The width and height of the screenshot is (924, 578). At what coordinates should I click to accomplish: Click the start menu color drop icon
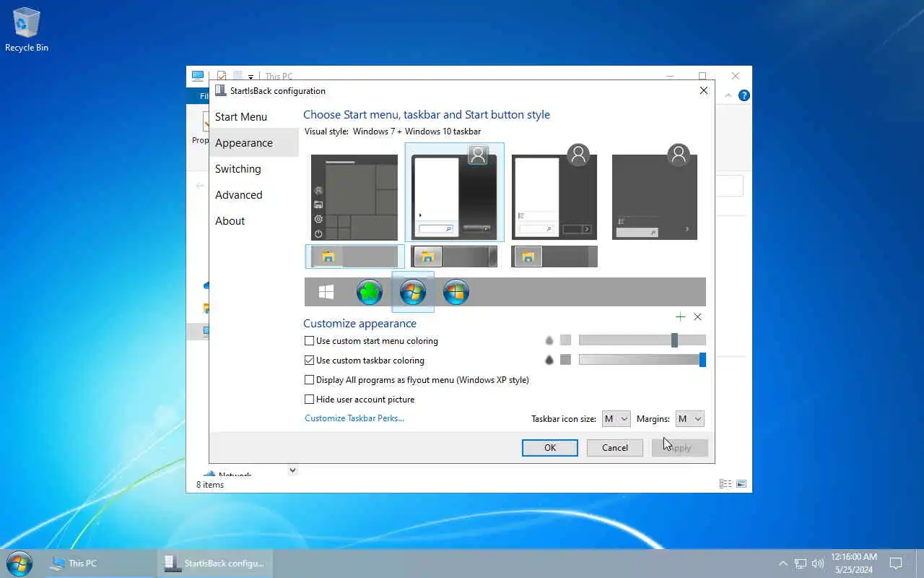pyautogui.click(x=549, y=340)
